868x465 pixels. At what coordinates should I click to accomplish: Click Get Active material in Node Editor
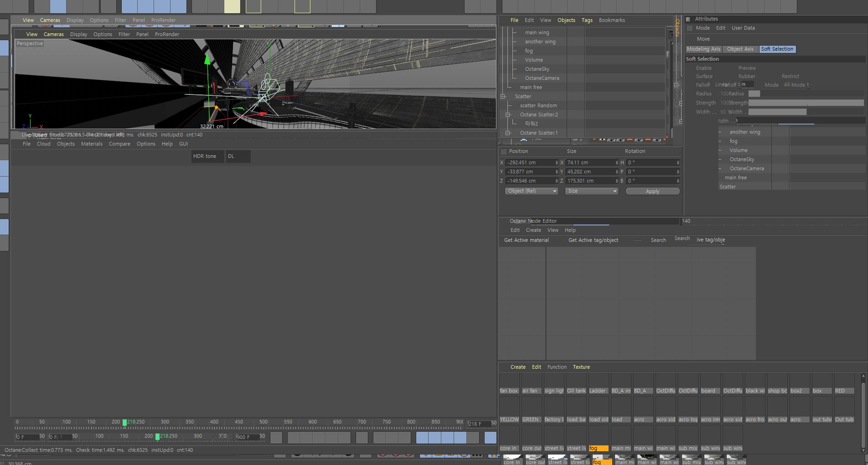[527, 240]
